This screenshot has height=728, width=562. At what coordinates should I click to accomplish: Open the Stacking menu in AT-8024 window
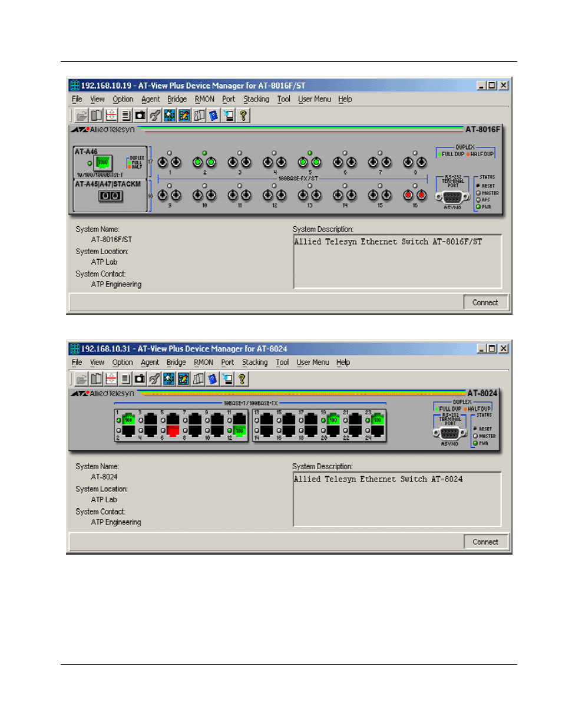coord(255,363)
